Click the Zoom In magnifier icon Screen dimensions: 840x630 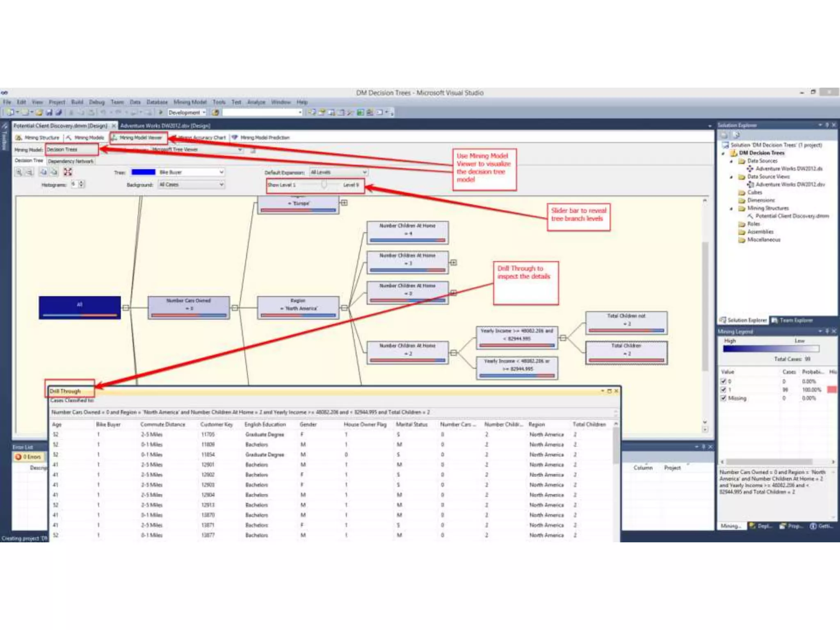(x=19, y=172)
